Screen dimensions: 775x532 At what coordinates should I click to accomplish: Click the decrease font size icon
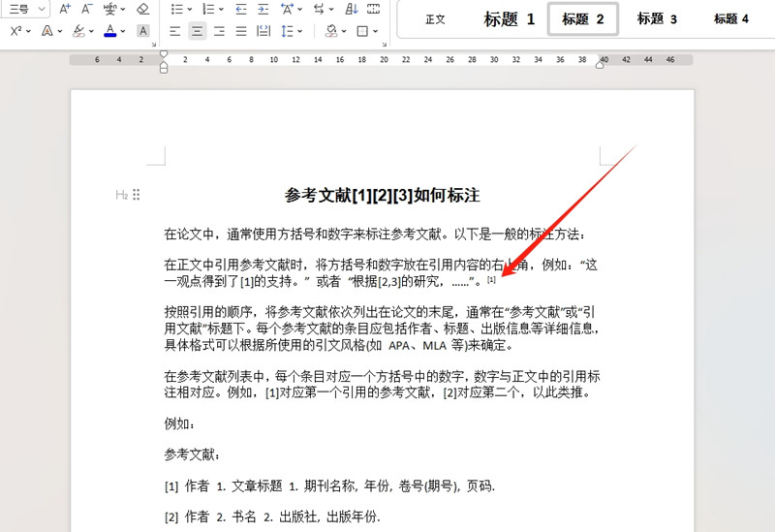86,9
